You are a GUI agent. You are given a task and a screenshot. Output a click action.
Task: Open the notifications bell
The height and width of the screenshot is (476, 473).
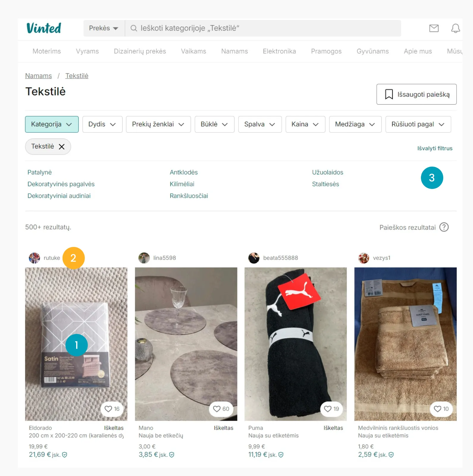pos(455,28)
